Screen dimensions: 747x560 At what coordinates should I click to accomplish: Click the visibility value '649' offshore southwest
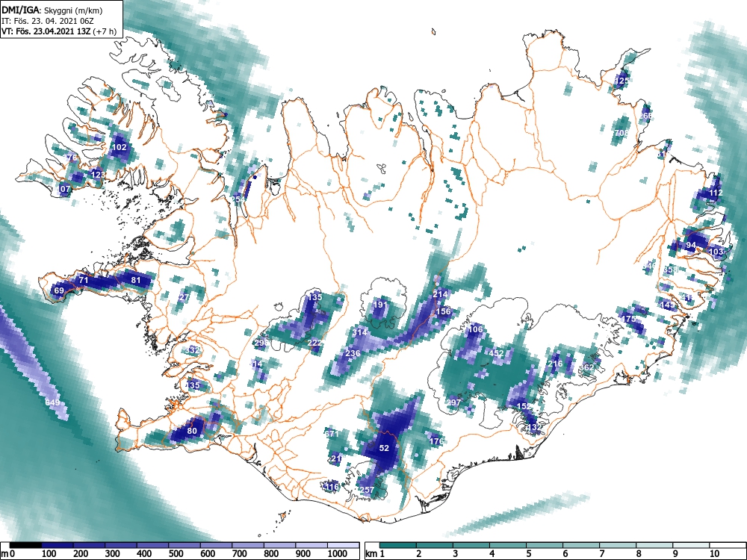[52, 402]
